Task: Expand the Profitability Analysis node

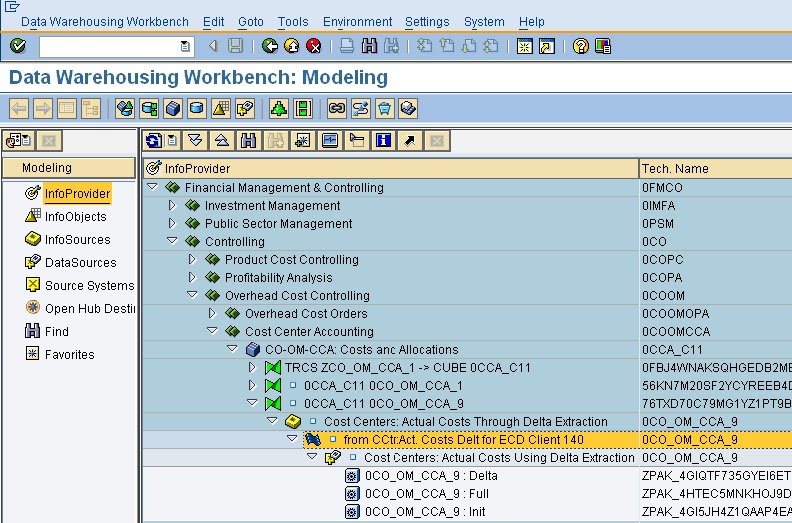Action: click(192, 277)
